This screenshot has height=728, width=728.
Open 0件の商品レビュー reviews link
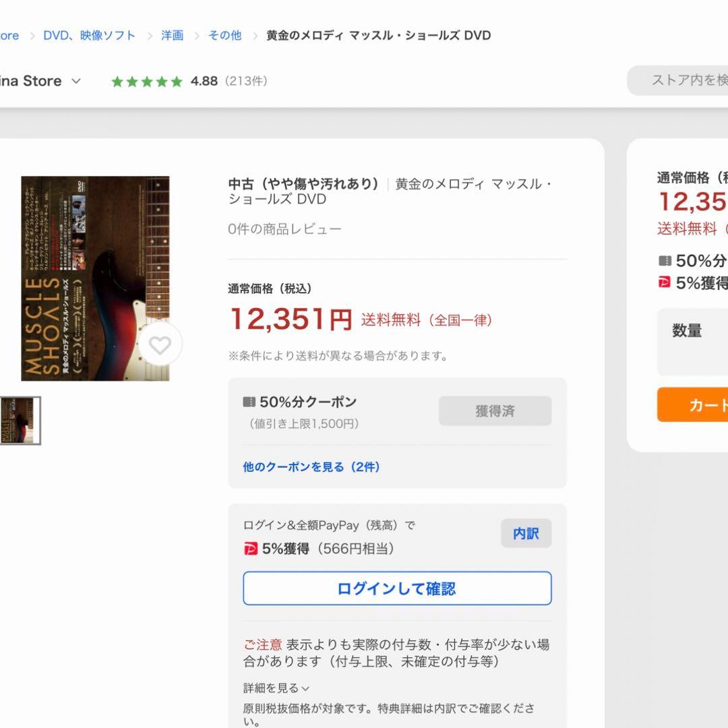click(284, 229)
